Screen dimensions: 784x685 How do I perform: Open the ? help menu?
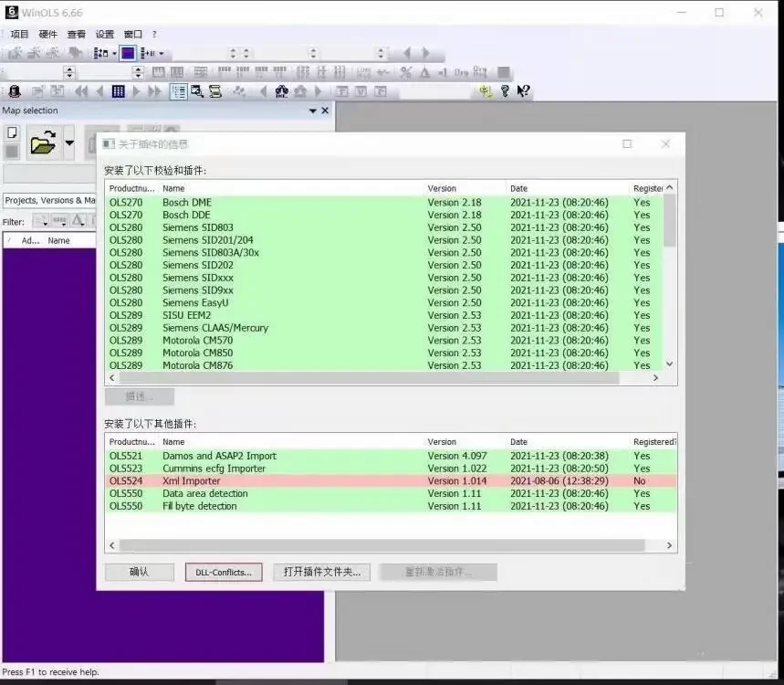(x=154, y=34)
